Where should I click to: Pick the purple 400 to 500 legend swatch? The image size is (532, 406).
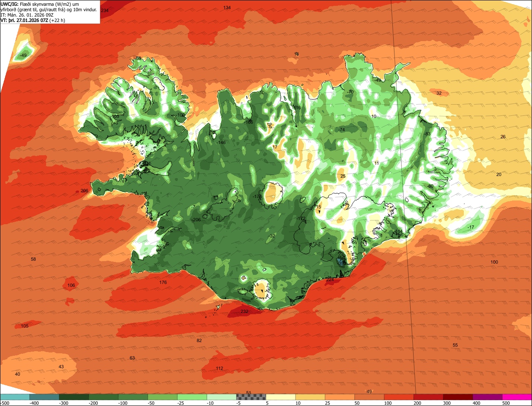pyautogui.click(x=488, y=397)
